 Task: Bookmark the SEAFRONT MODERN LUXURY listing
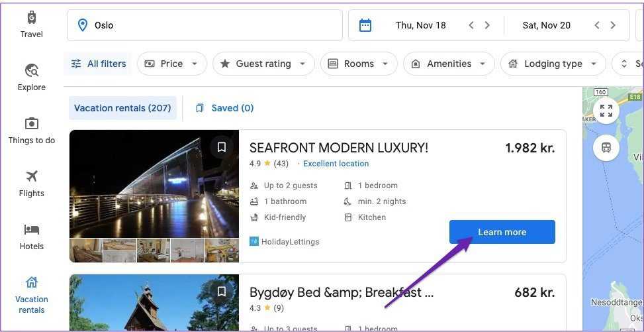pyautogui.click(x=222, y=147)
